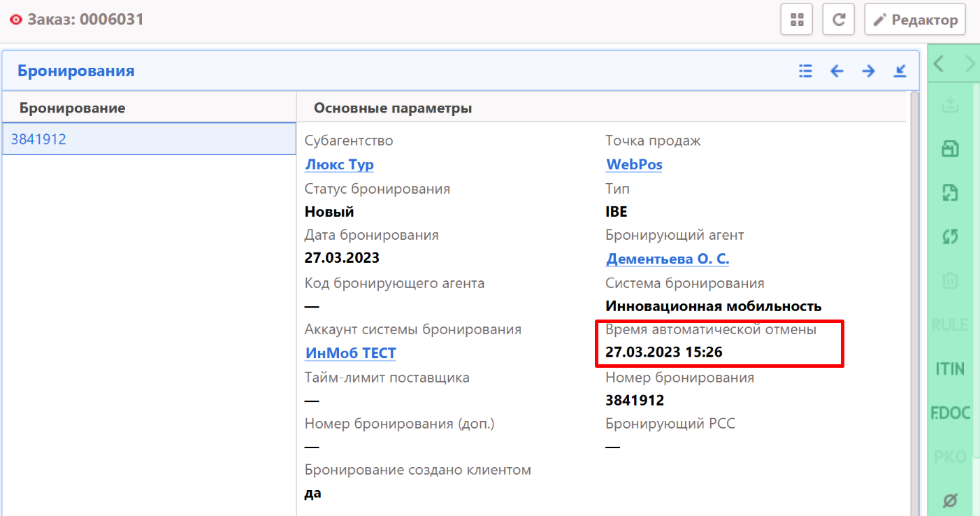Open the Люкс Тур subagency link
Screen dimensions: 980x516
[339, 165]
